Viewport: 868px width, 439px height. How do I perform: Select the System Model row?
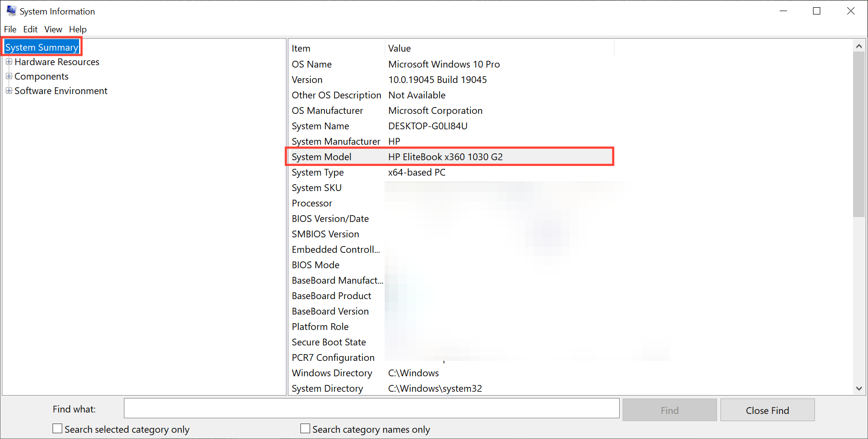pos(434,156)
